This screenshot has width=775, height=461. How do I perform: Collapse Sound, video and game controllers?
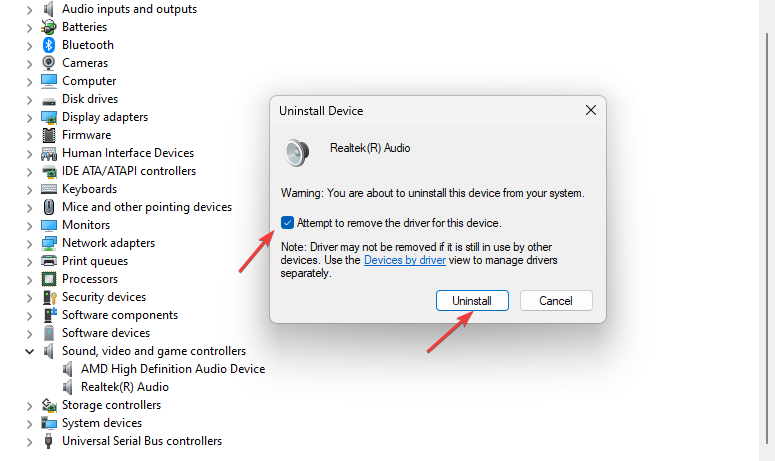click(28, 351)
